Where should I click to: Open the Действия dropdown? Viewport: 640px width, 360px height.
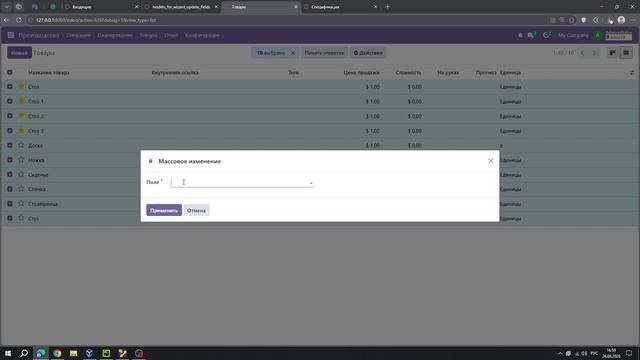pos(368,53)
